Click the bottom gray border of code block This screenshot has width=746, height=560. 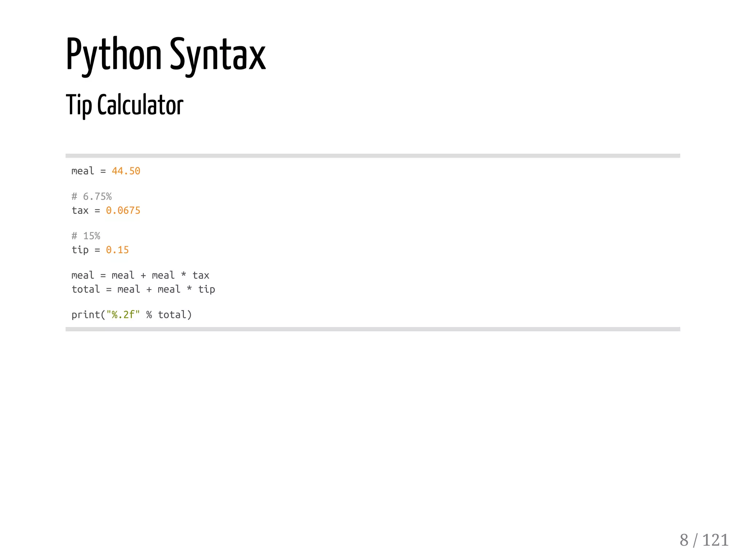[372, 329]
